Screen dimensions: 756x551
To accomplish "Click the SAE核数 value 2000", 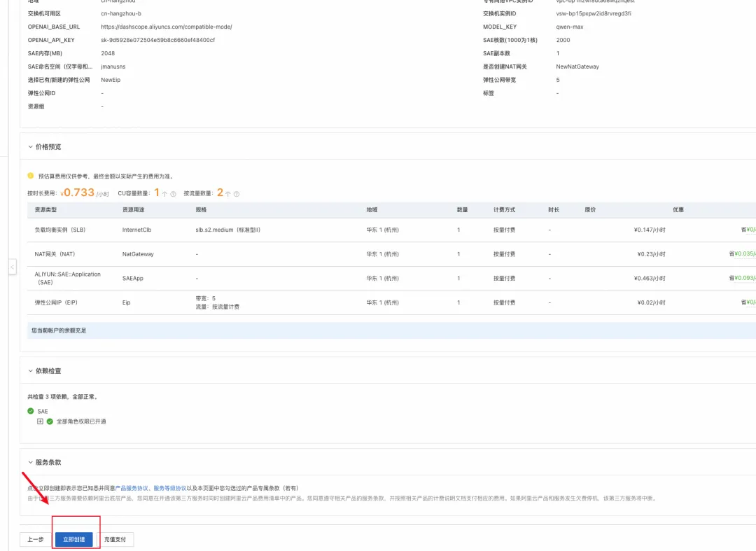I will [563, 40].
